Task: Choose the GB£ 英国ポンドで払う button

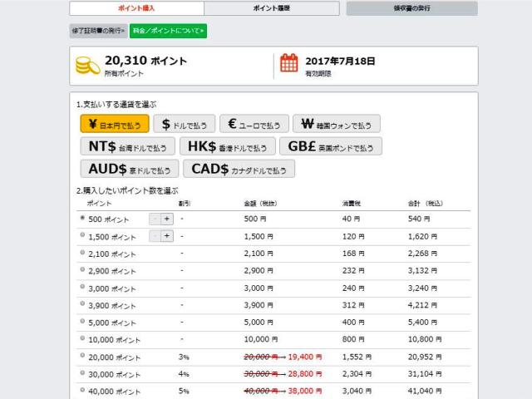Action: pyautogui.click(x=331, y=146)
